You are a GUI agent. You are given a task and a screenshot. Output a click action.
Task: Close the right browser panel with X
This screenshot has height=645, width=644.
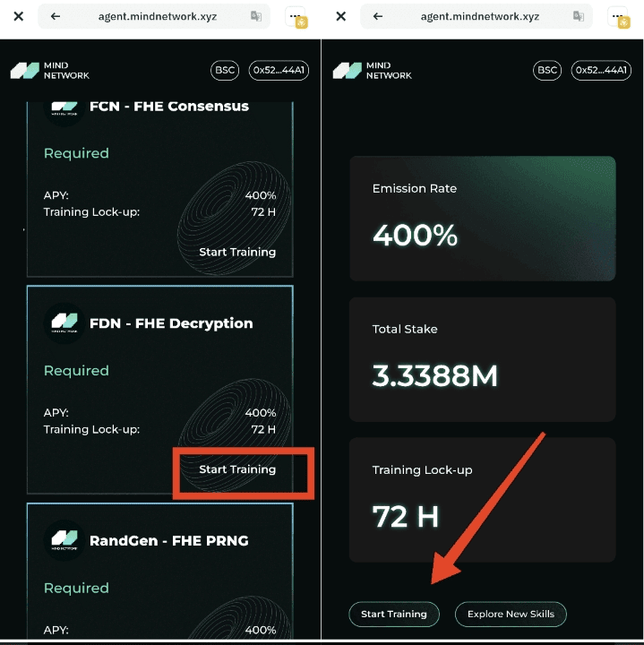coord(341,16)
